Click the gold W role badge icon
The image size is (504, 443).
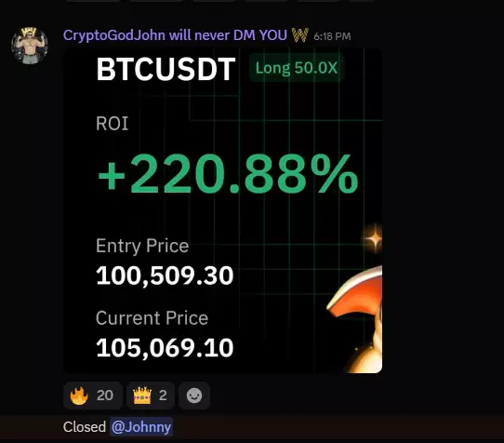(300, 35)
